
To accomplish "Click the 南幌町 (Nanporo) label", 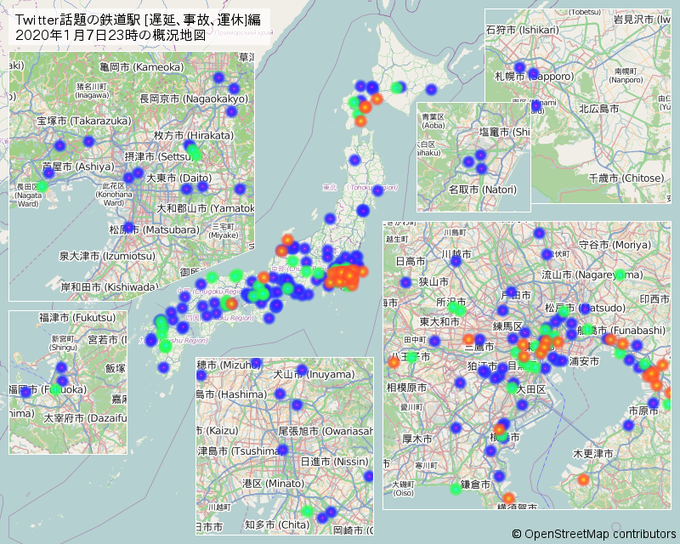I will coord(626,75).
